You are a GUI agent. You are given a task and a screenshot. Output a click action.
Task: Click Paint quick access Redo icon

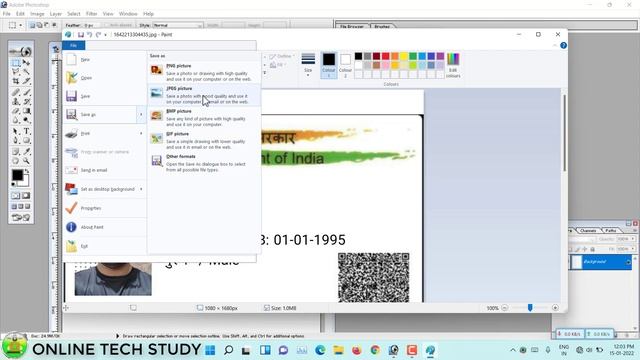pos(98,35)
